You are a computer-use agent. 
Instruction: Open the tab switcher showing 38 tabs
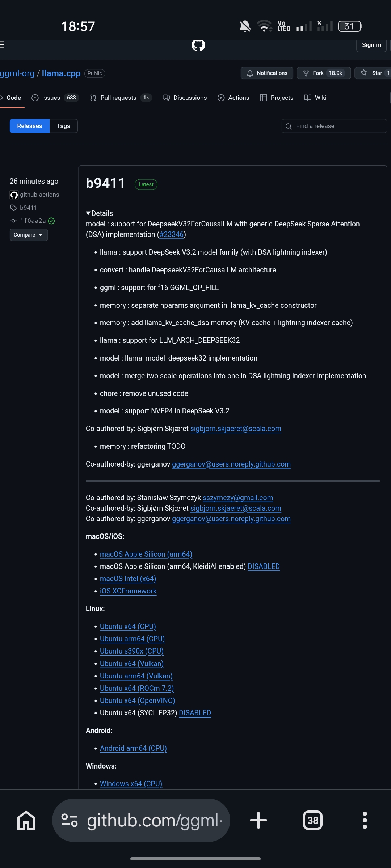pos(313,820)
